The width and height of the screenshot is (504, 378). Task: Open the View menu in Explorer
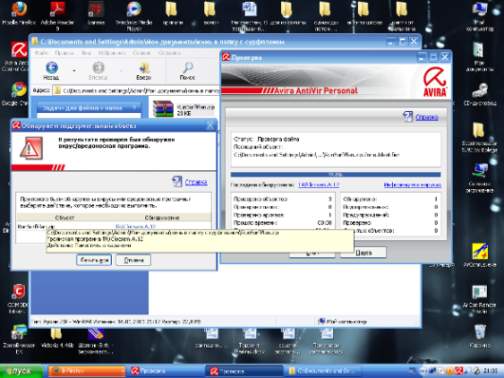[86, 53]
